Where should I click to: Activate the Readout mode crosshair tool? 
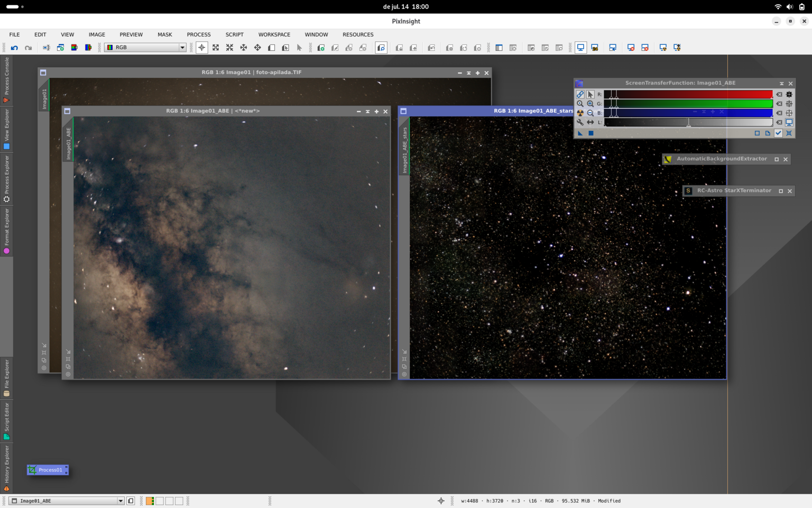(x=201, y=48)
